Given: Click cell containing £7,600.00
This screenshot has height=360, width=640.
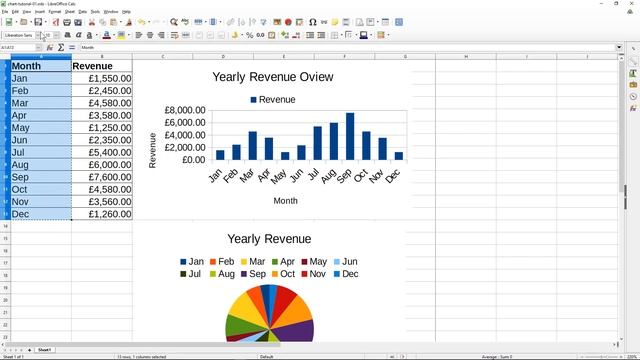Looking at the screenshot, I should pyautogui.click(x=102, y=177).
